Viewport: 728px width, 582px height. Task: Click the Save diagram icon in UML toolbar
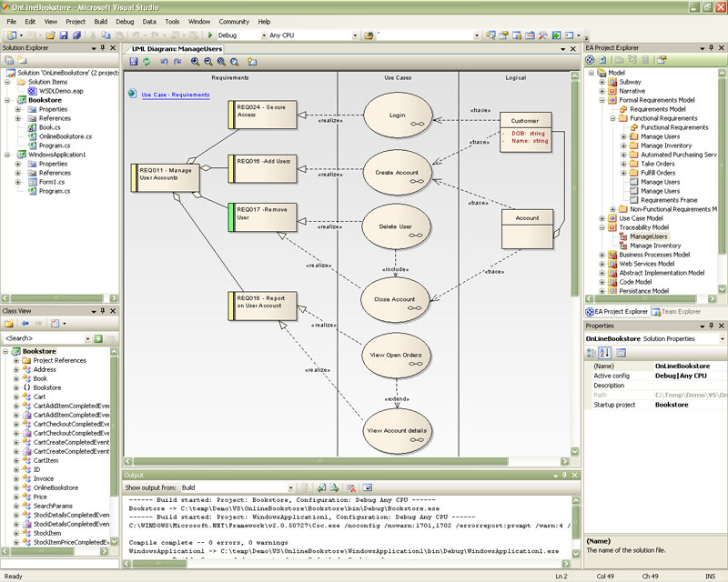point(133,62)
